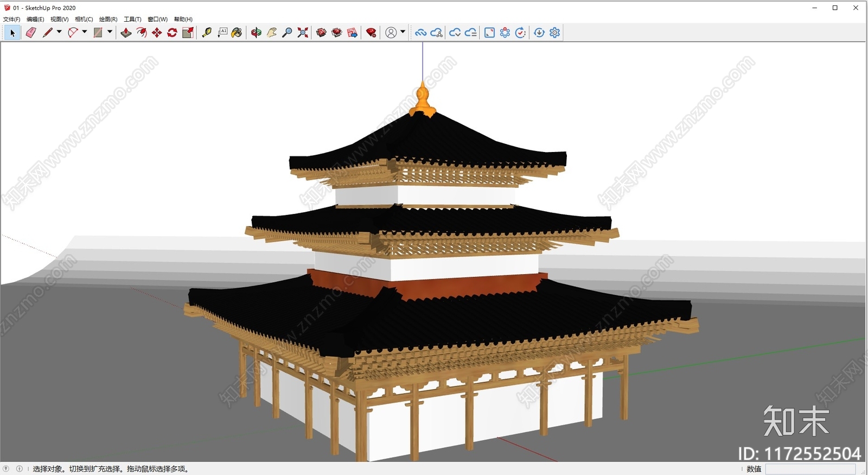Click the circular download arrow icon
This screenshot has width=868, height=475.
539,33
